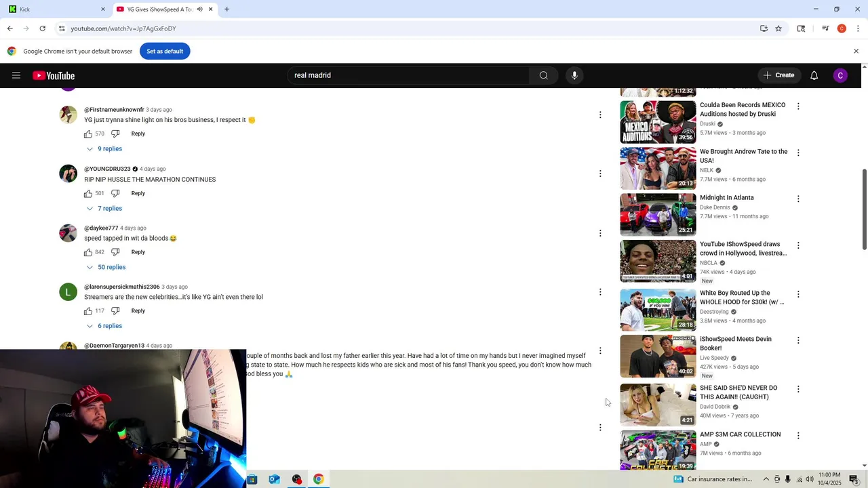Open the Druski channel link
Viewport: 868px width, 488px height.
pos(707,124)
